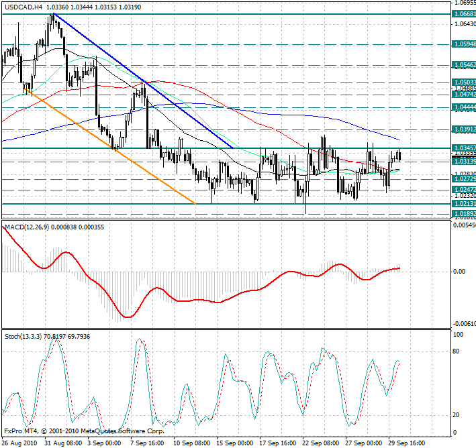
Task: Click the Stochastic 80 level label
Action: click(456, 351)
